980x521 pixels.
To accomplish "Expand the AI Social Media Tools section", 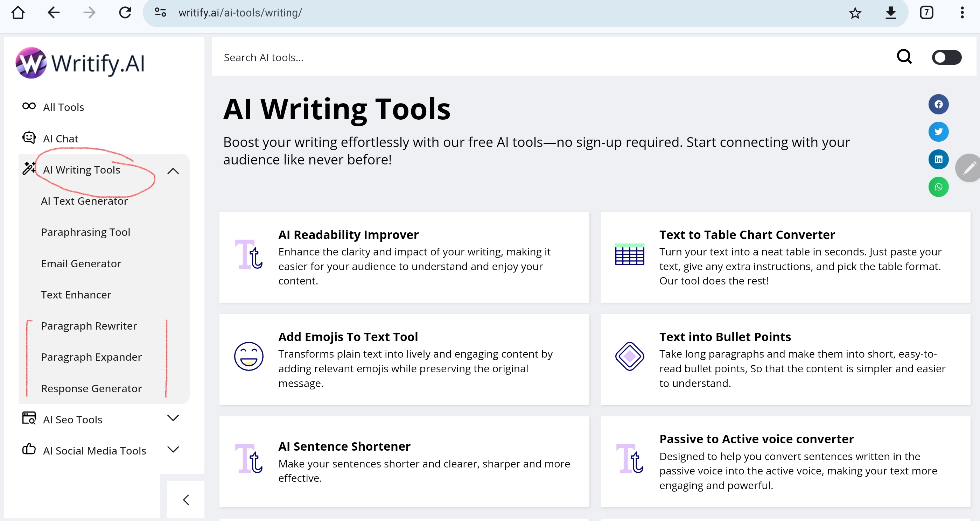I will pyautogui.click(x=173, y=450).
